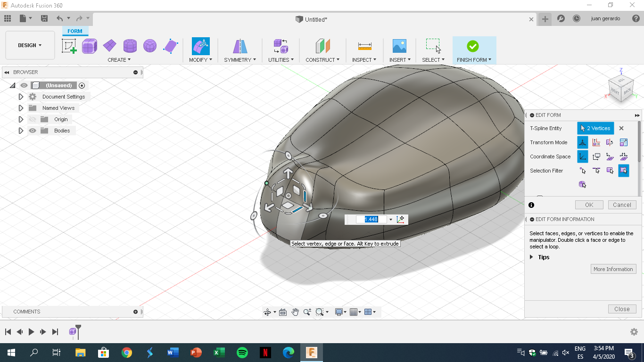Select the Pan tool in the navigation bar
The image size is (644, 362).
(x=295, y=312)
